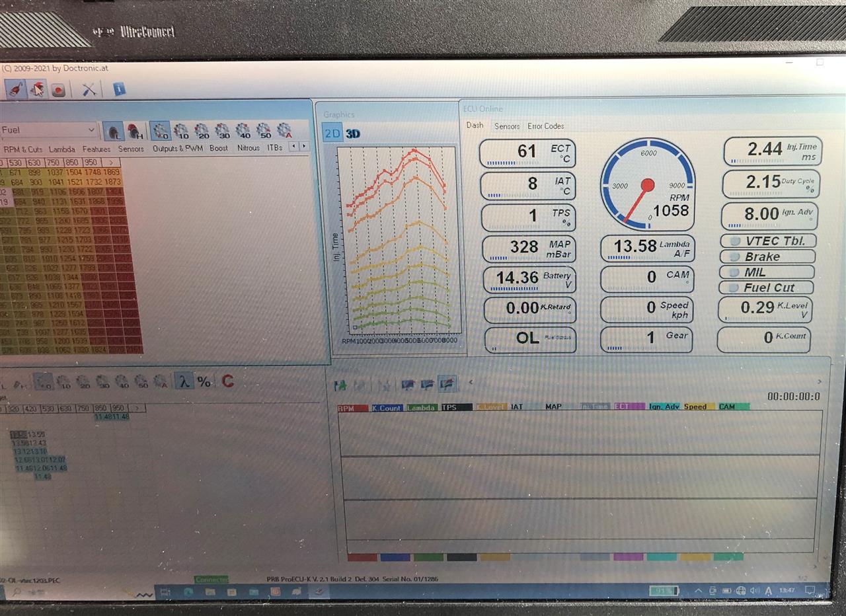
Task: Open the Nitrous tab
Action: (x=248, y=148)
